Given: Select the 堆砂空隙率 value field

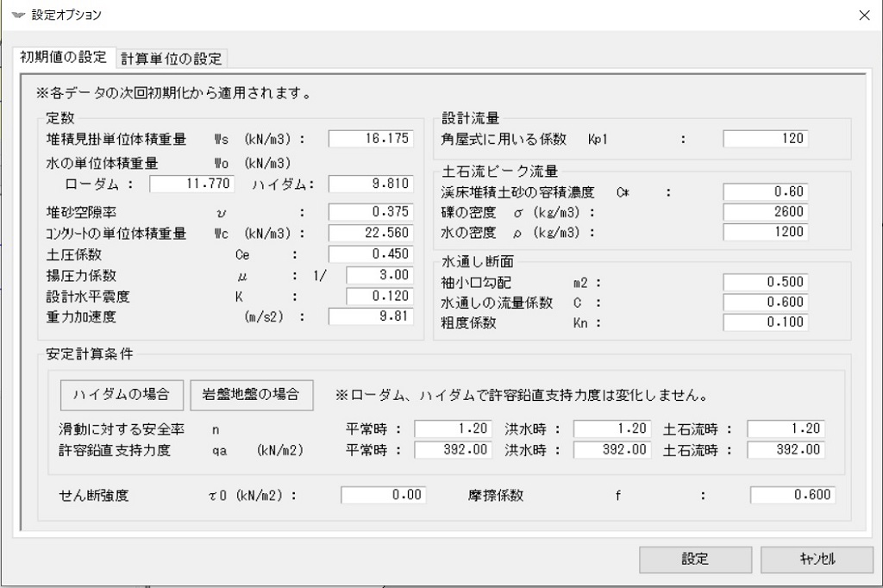Looking at the screenshot, I should [371, 212].
